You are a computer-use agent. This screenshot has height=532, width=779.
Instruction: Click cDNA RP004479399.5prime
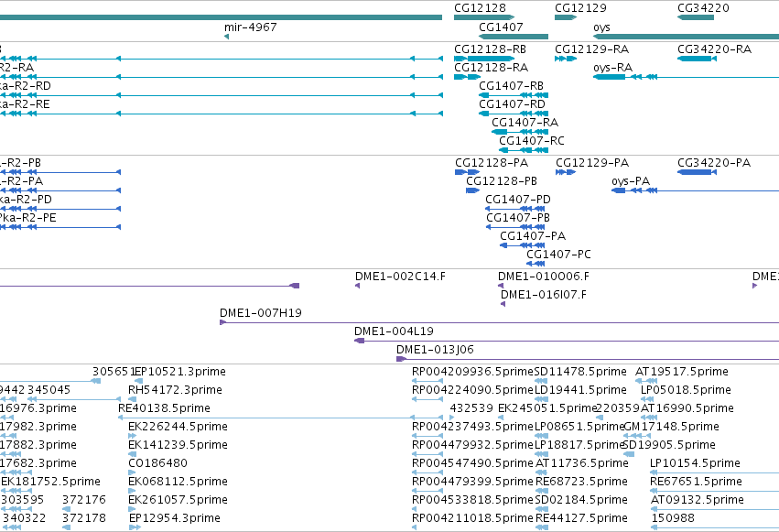point(472,482)
